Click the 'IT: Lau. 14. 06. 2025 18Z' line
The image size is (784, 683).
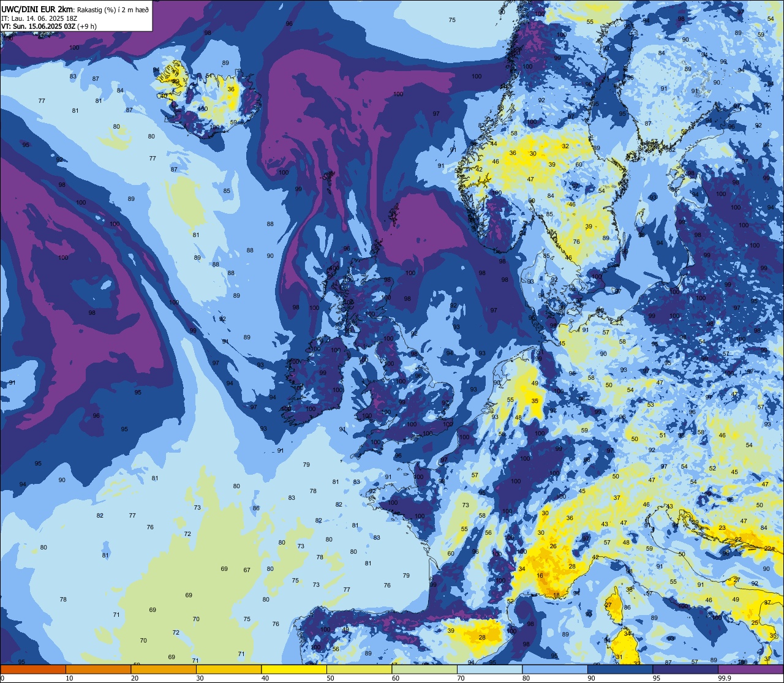[40, 18]
